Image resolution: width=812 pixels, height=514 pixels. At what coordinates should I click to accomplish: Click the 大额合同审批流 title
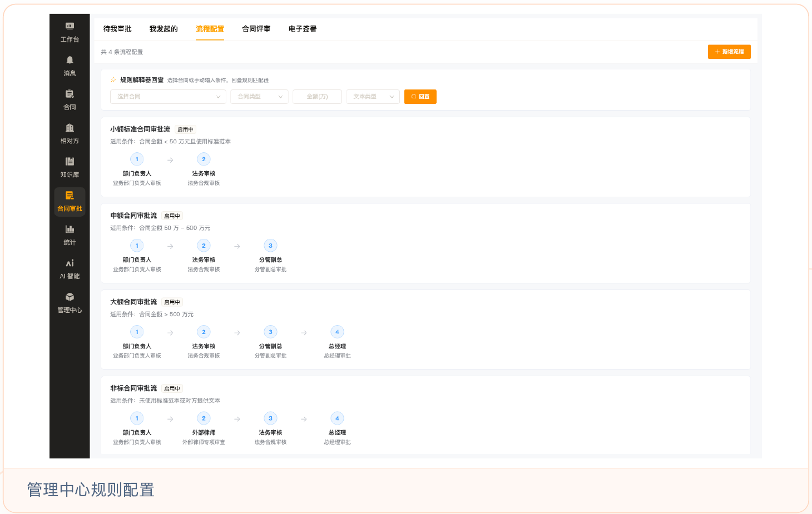(x=133, y=302)
